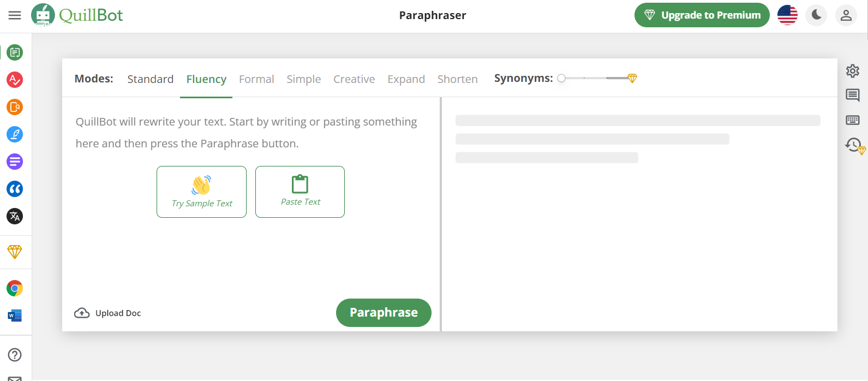
Task: Switch to Creative mode
Action: (x=354, y=79)
